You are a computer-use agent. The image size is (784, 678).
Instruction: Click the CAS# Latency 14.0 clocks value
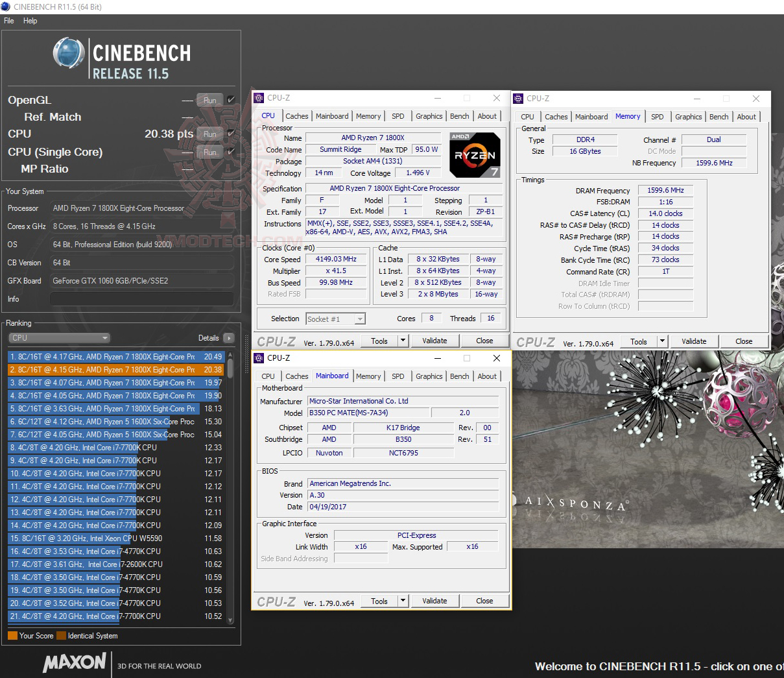click(665, 213)
